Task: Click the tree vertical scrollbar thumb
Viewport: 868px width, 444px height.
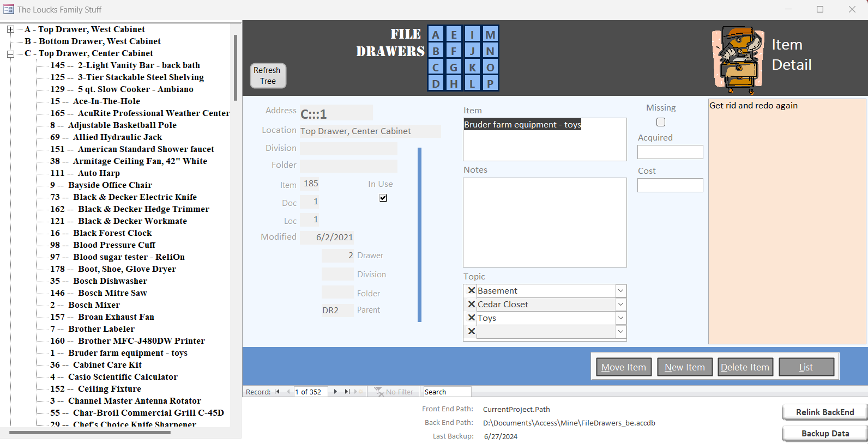Action: tap(236, 68)
